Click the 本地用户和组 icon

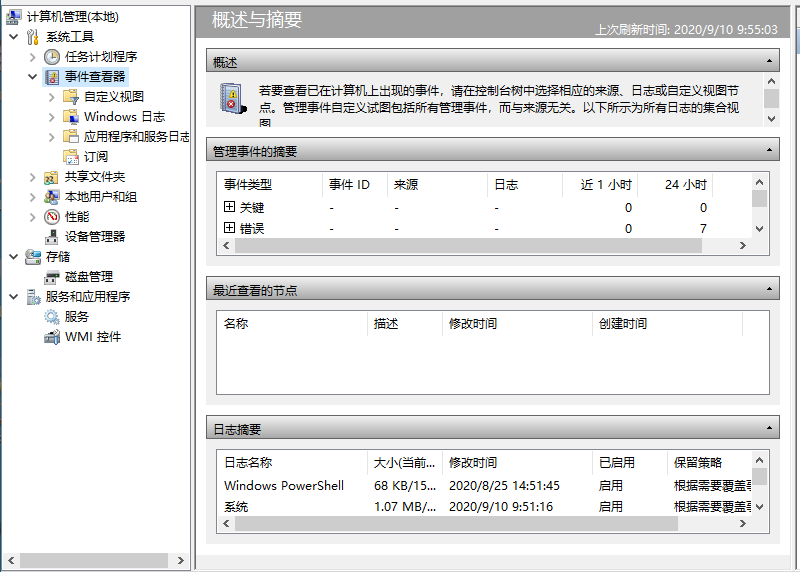52,197
